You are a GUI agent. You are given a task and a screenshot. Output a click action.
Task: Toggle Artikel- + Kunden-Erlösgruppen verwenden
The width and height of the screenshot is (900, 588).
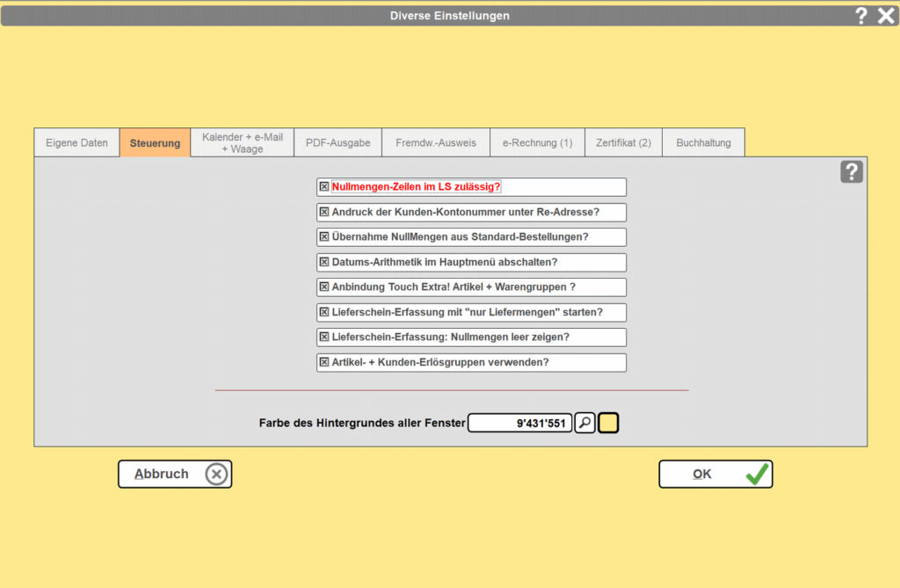(x=324, y=362)
